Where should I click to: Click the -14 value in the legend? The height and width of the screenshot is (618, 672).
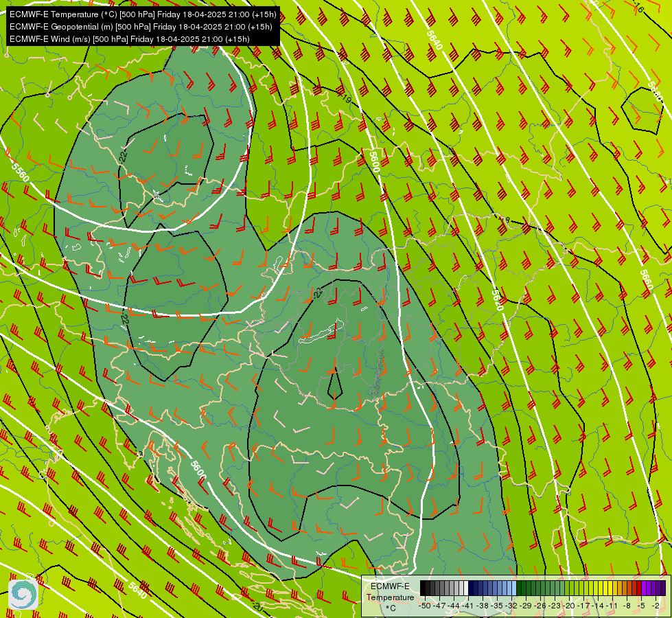(x=598, y=606)
